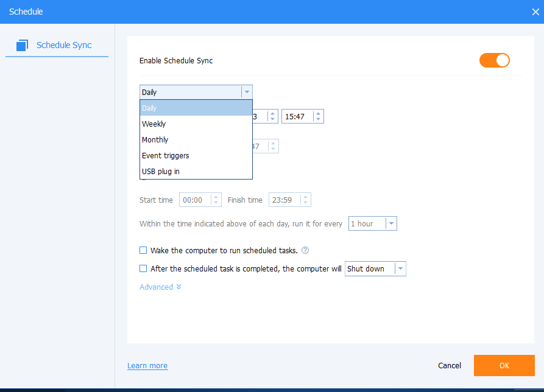544x392 pixels.
Task: Click the Cancel button
Action: click(450, 366)
